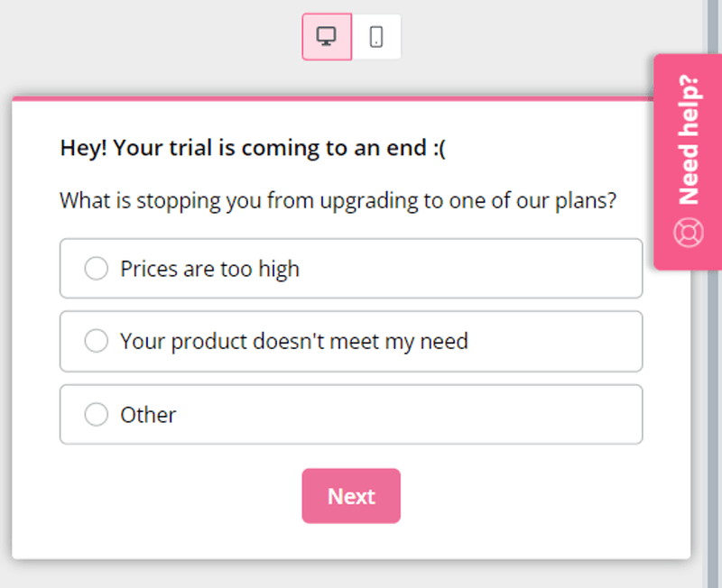The image size is (722, 588).
Task: Select the 'Prices are too high' radio button
Action: click(96, 268)
